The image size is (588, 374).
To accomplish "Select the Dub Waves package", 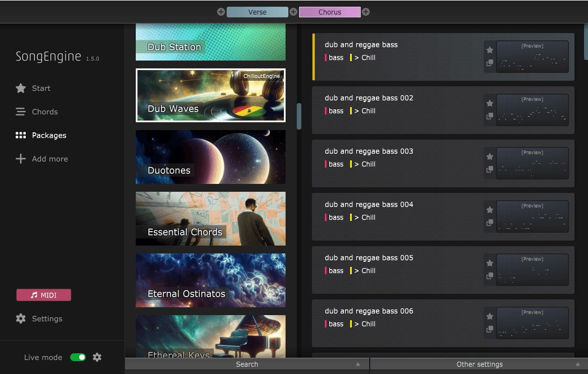I will (x=210, y=95).
